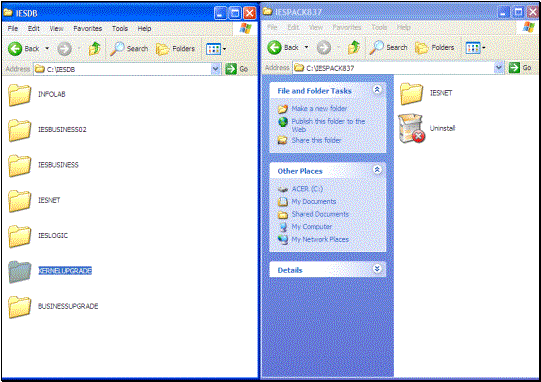
Task: Open Shared Documents link
Action: [x=320, y=214]
